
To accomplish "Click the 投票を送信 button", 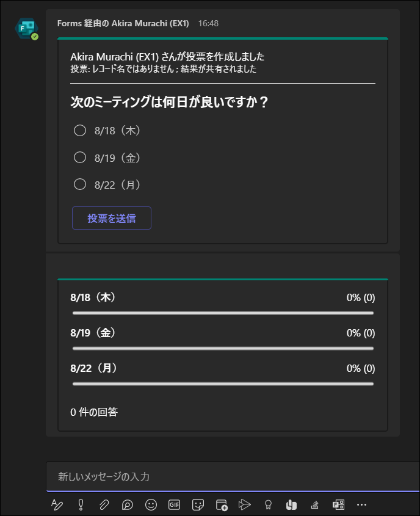I will click(112, 218).
